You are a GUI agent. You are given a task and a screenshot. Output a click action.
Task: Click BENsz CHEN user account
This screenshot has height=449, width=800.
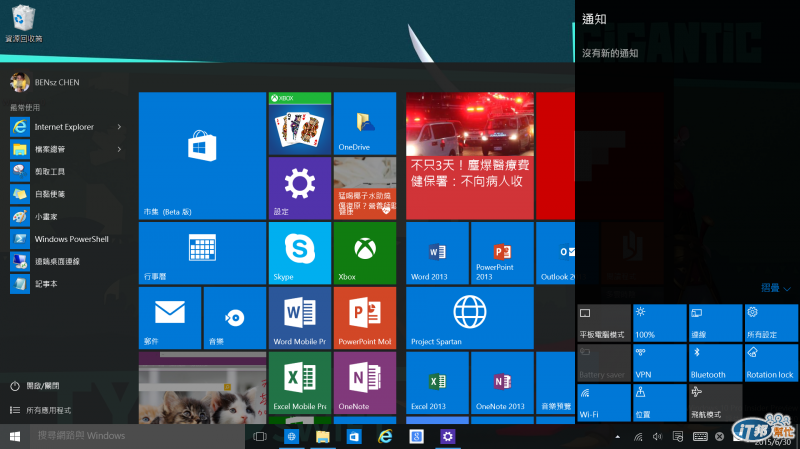(x=45, y=82)
